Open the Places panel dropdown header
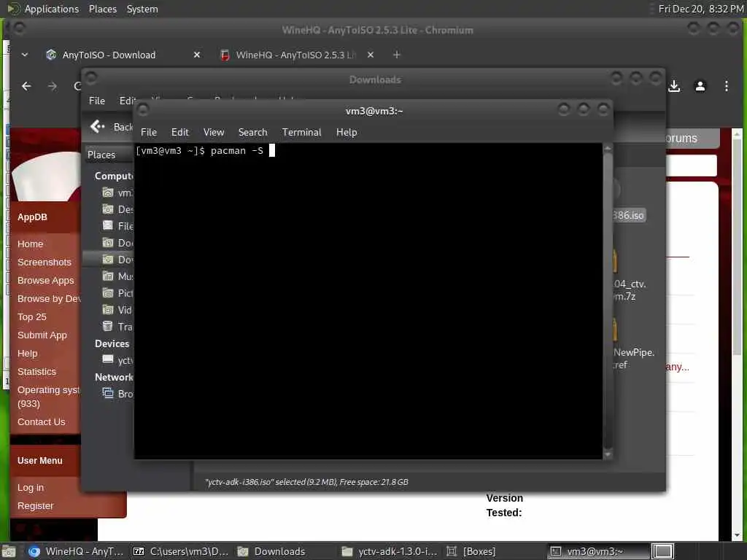 coord(109,155)
